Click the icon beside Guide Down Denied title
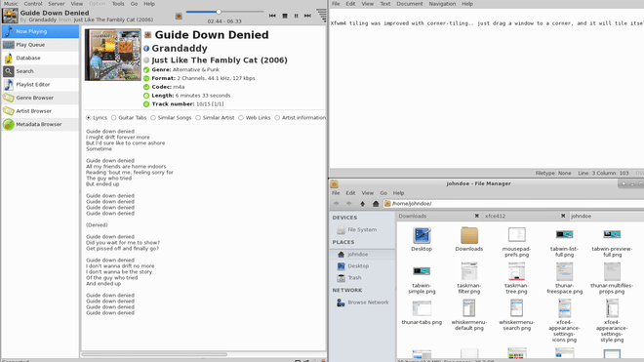This screenshot has height=362, width=644. pyautogui.click(x=148, y=35)
